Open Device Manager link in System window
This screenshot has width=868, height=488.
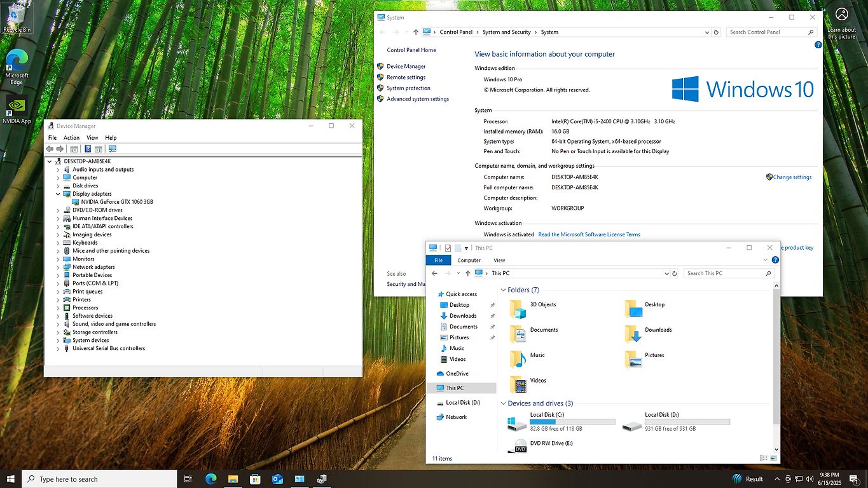[406, 66]
